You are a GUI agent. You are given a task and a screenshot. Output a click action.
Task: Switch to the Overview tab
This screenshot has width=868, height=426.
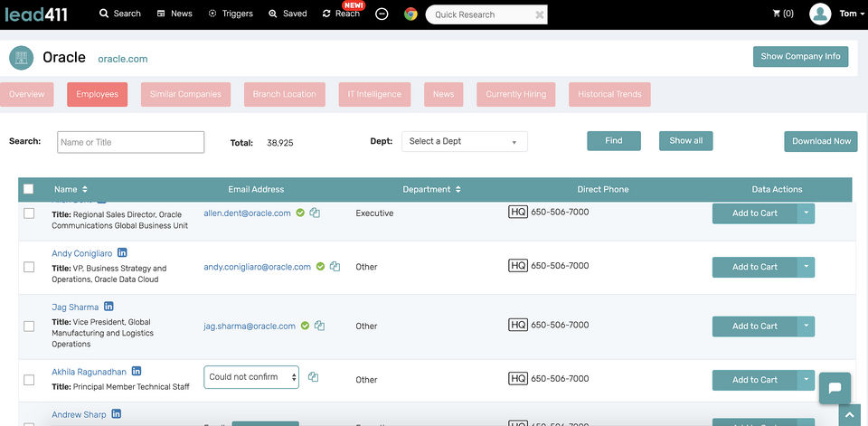click(x=26, y=94)
